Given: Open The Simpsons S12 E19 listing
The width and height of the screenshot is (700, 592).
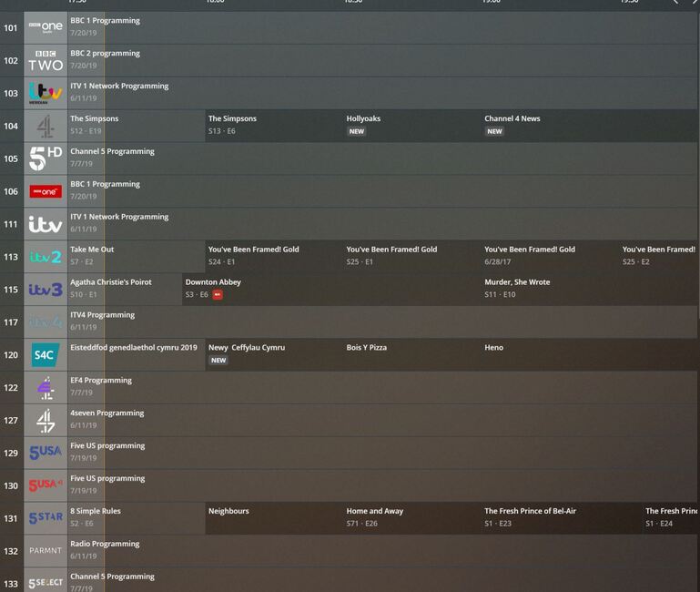Looking at the screenshot, I should (137, 126).
